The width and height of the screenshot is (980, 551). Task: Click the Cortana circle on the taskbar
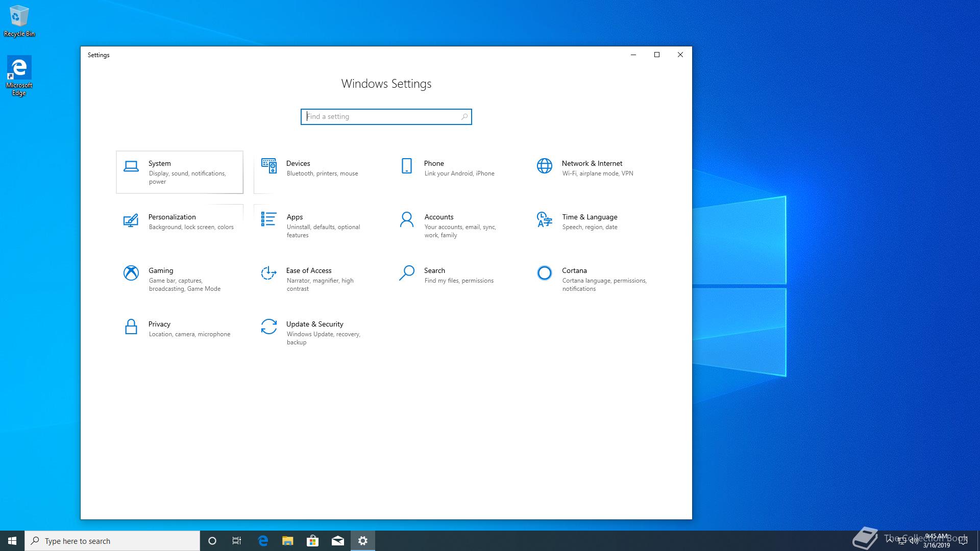coord(212,541)
